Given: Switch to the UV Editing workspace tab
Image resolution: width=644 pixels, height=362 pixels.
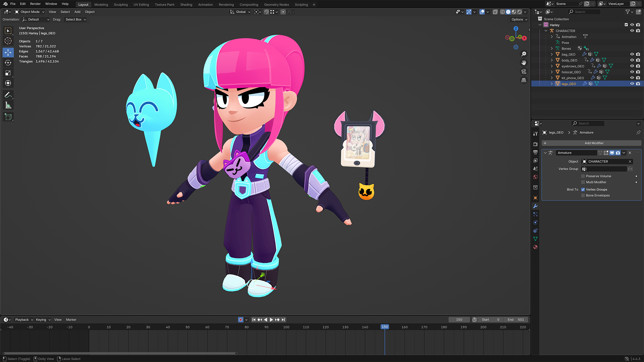Looking at the screenshot, I should [x=141, y=5].
